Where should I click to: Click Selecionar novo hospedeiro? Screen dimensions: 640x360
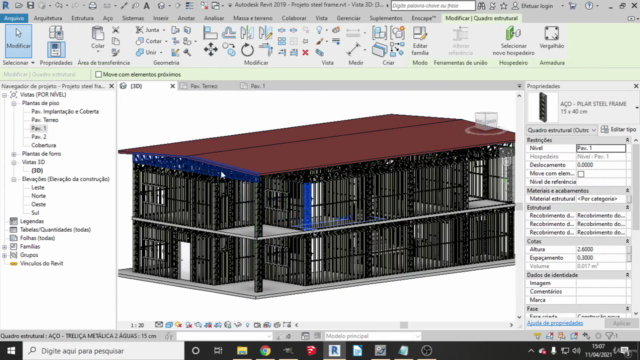(x=513, y=40)
